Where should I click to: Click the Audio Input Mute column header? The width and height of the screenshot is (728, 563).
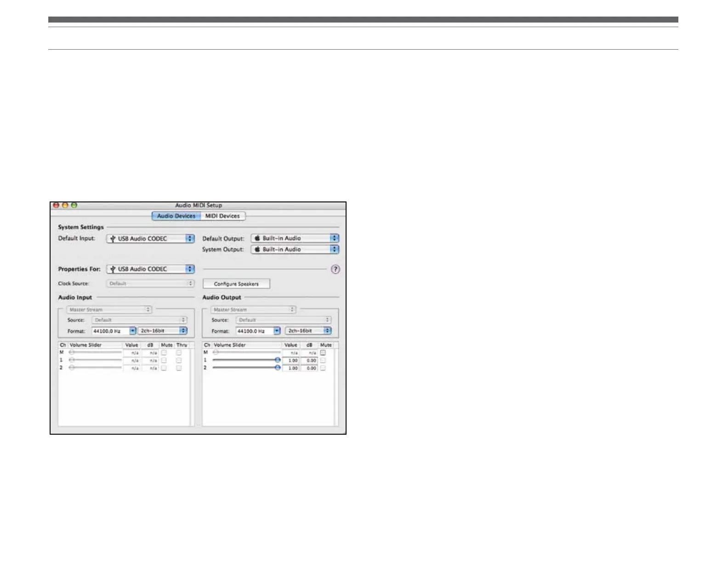pyautogui.click(x=167, y=345)
